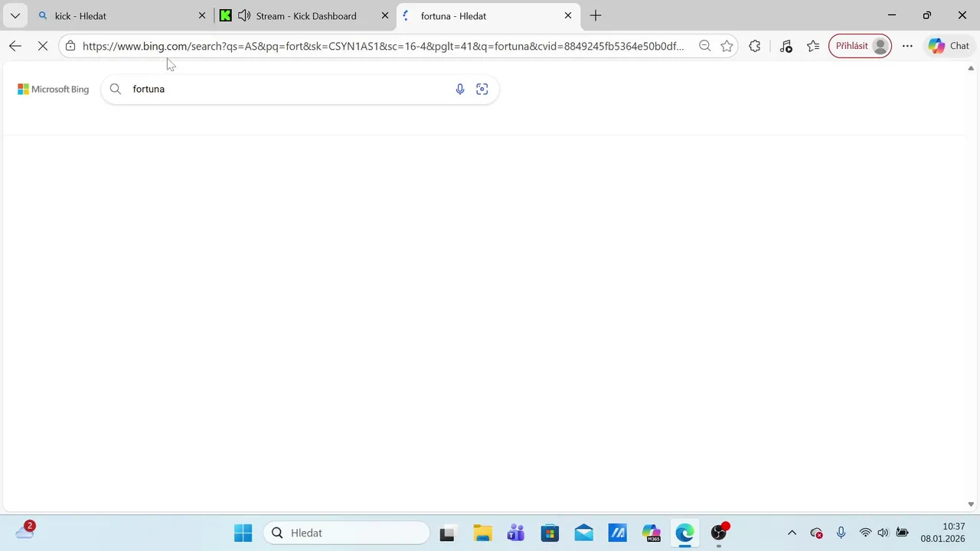Open the volume speaker tray icon
Image resolution: width=980 pixels, height=551 pixels.
click(883, 533)
